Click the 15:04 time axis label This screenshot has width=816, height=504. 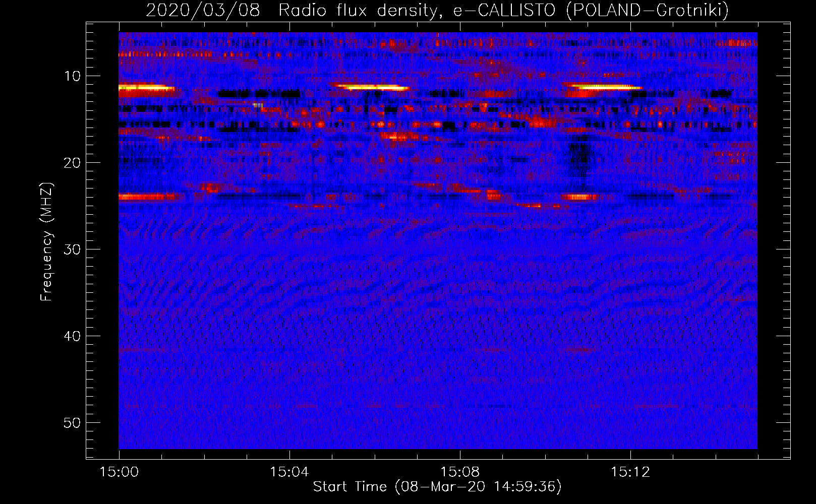(289, 472)
